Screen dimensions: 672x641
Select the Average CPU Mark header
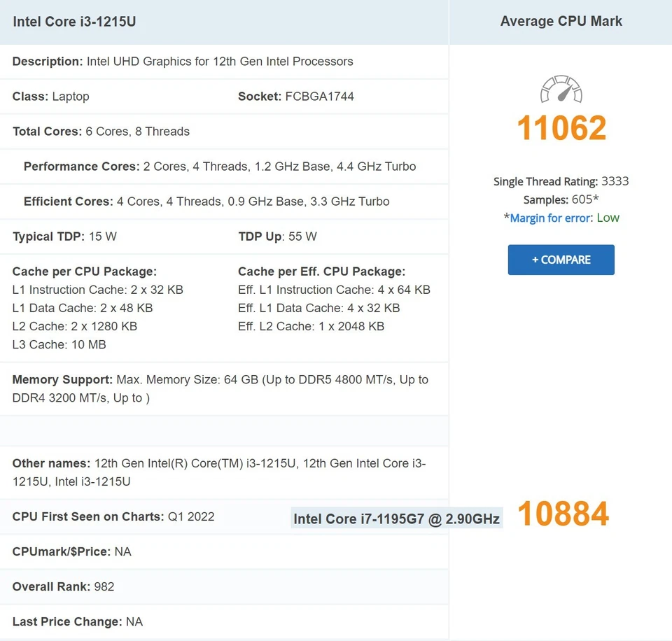561,21
